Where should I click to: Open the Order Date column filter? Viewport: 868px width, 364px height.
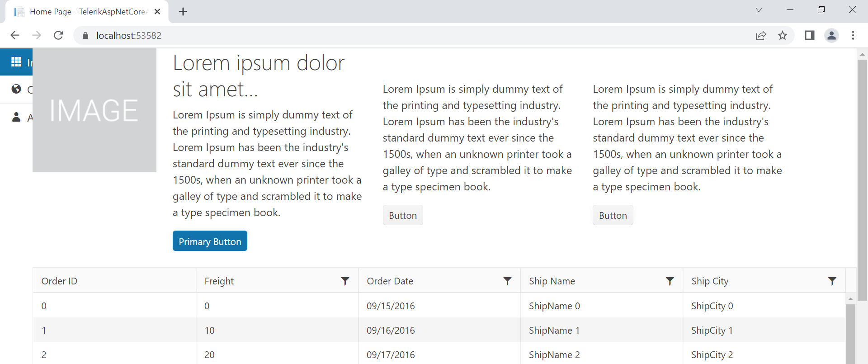(x=507, y=281)
